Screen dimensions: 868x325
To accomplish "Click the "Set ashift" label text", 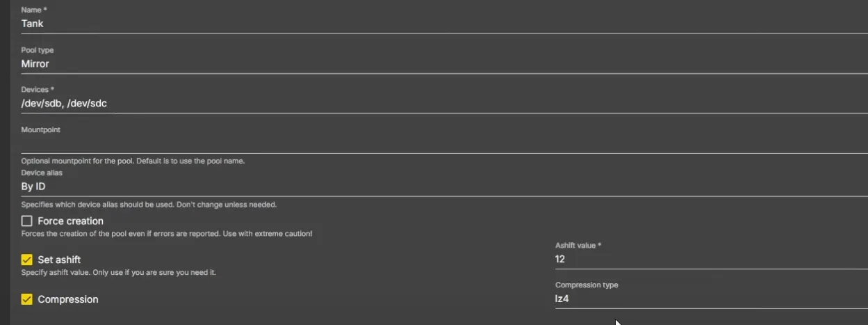I will [x=59, y=260].
